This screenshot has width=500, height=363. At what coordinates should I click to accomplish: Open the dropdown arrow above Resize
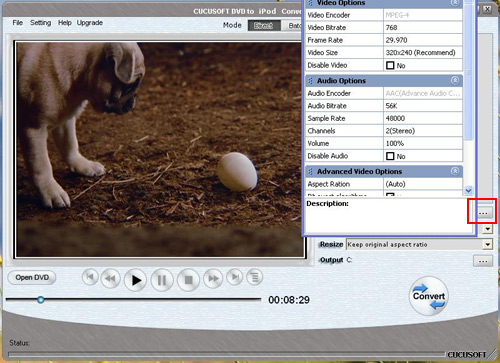488,229
